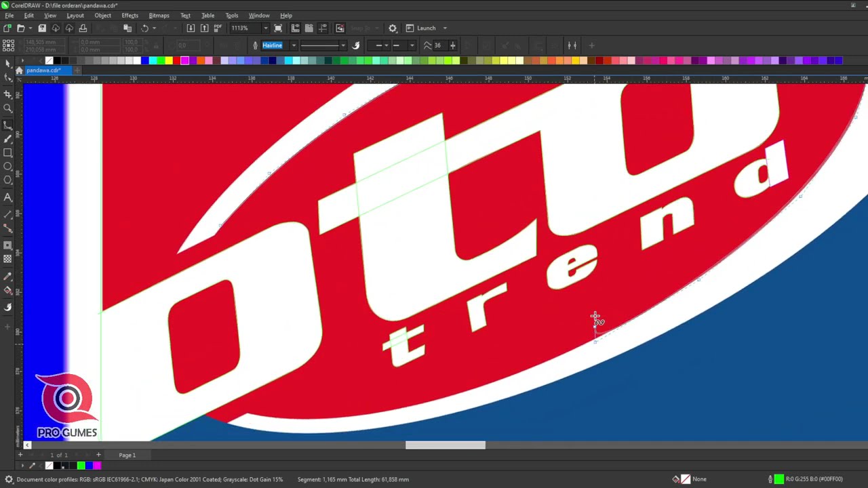Open the Effects menu
868x488 pixels.
[130, 16]
